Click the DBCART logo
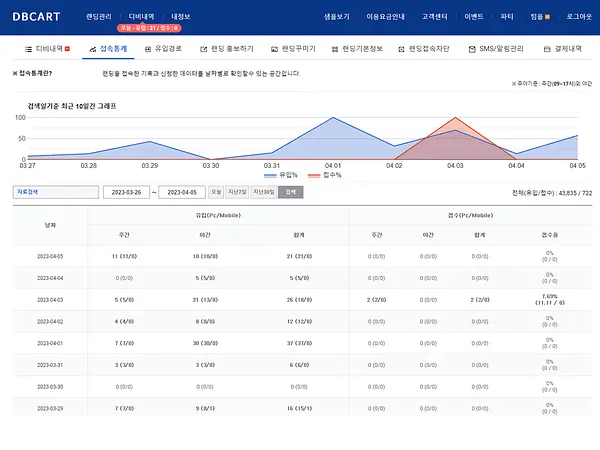The image size is (600, 450). click(x=36, y=17)
